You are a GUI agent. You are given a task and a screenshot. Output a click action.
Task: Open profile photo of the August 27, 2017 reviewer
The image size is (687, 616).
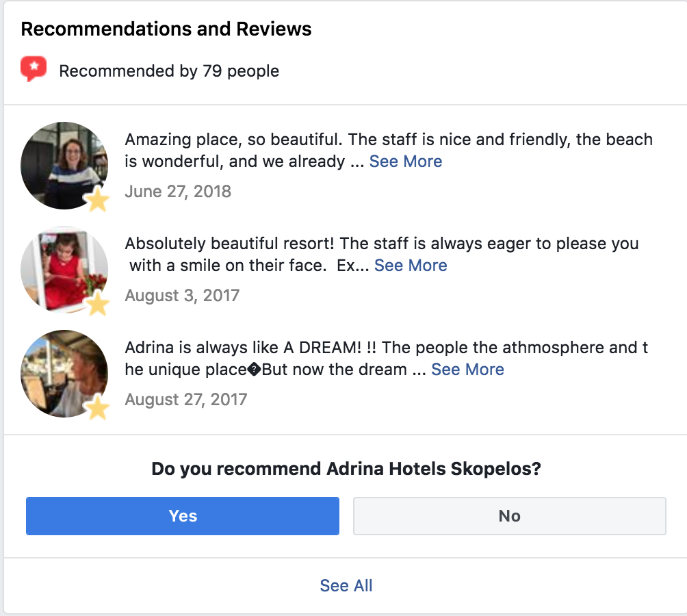pyautogui.click(x=62, y=372)
